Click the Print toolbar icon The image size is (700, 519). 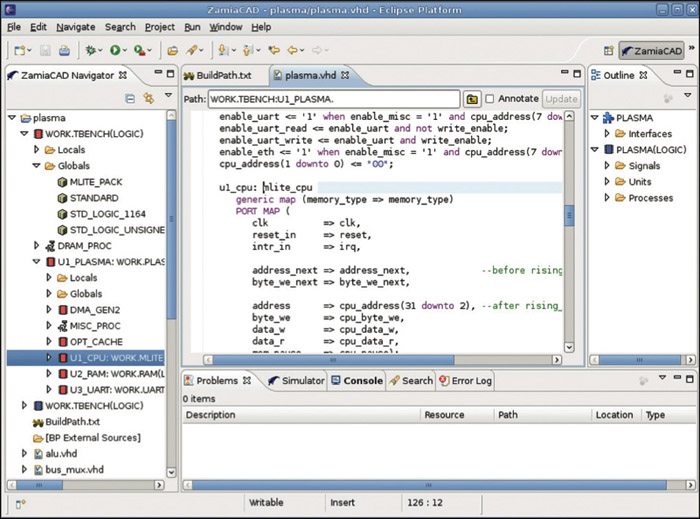pos(63,49)
